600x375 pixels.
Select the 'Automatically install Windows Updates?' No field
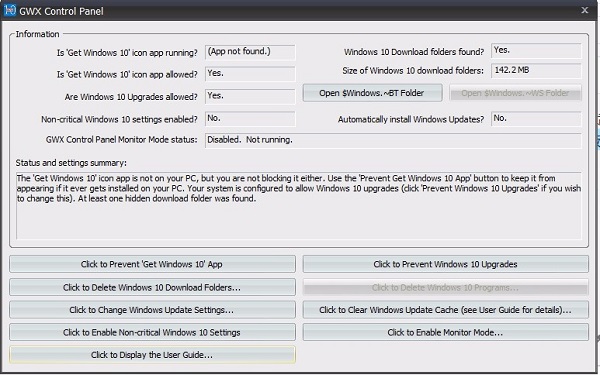536,119
